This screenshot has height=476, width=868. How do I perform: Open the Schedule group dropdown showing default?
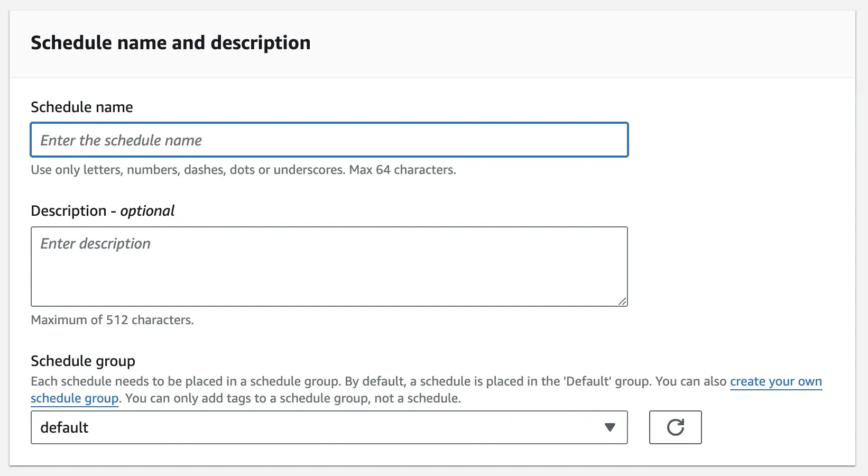tap(329, 427)
